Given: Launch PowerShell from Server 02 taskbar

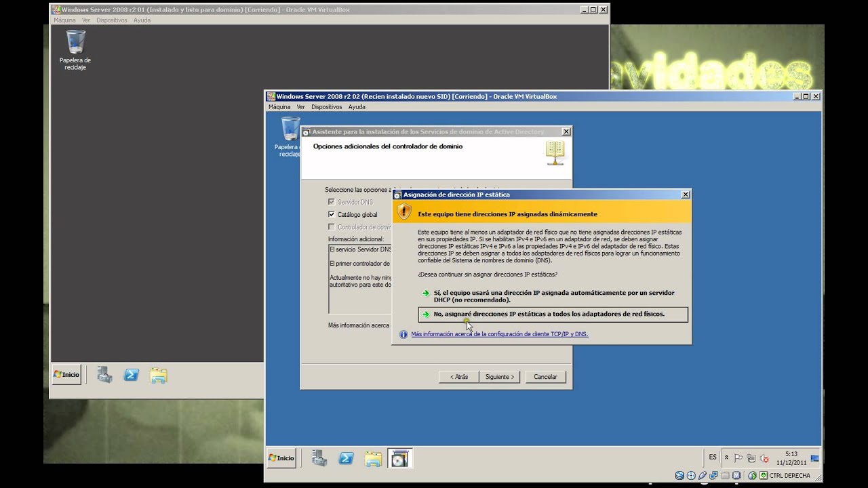Looking at the screenshot, I should coord(347,459).
